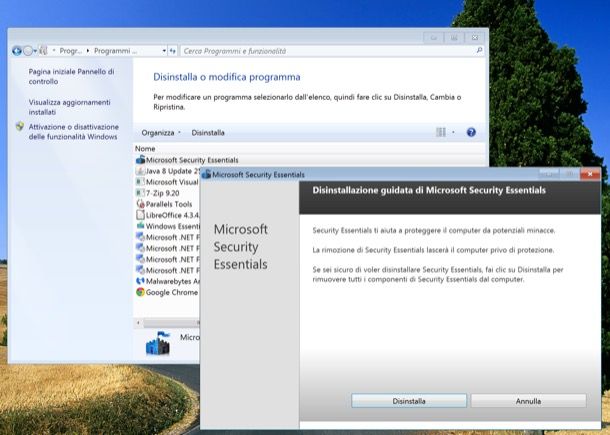Open recent locations dropdown arrow

click(x=35, y=51)
